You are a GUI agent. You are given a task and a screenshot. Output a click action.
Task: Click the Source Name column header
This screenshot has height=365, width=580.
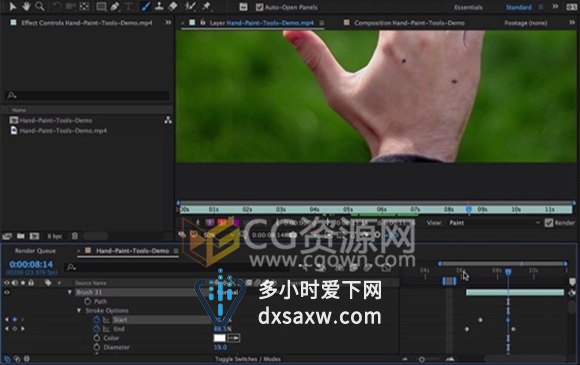point(91,283)
